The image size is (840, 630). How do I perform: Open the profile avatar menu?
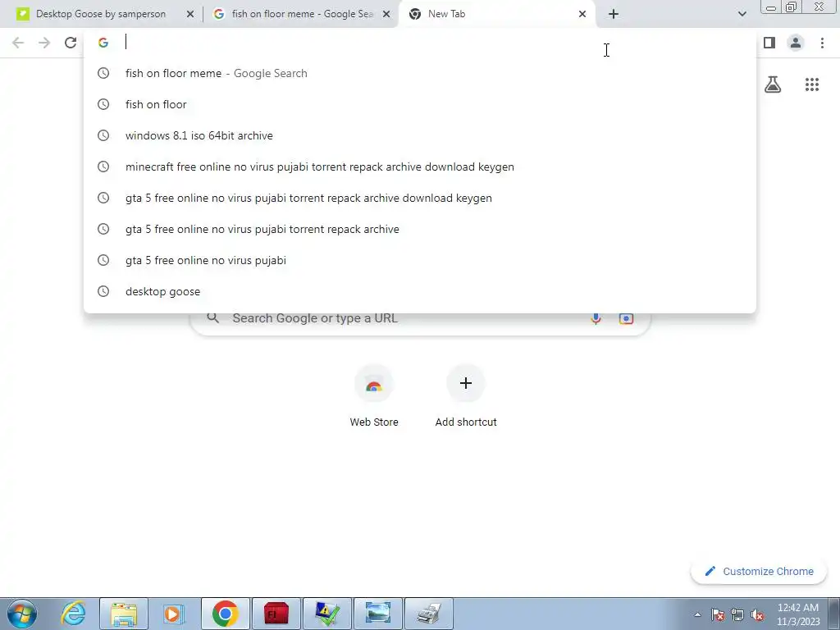pyautogui.click(x=796, y=43)
